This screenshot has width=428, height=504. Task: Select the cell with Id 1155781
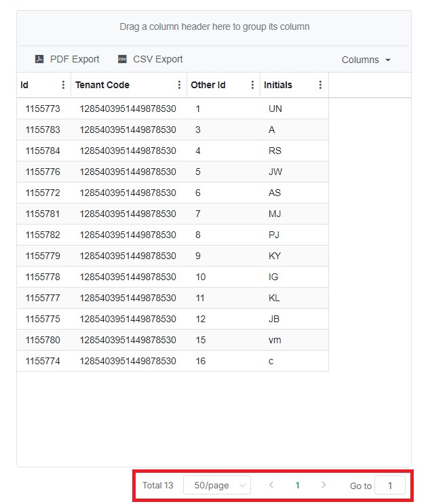click(x=43, y=214)
